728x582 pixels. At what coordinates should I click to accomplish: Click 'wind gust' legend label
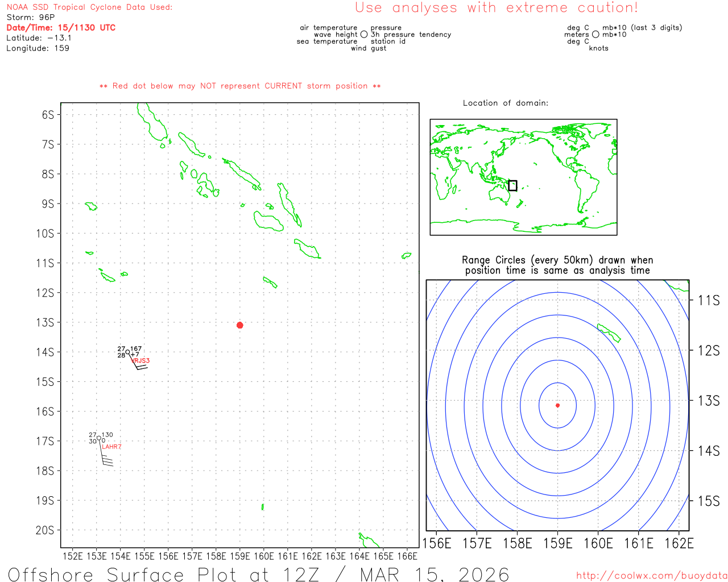click(x=369, y=48)
